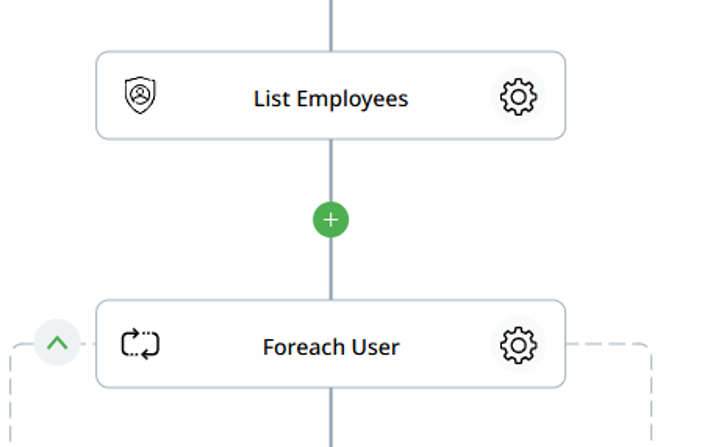Click connector between plus and Foreach User
This screenshot has height=447, width=702.
331,268
